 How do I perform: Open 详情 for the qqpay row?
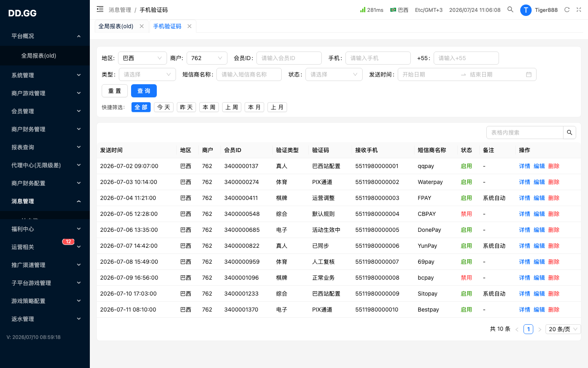pyautogui.click(x=525, y=166)
